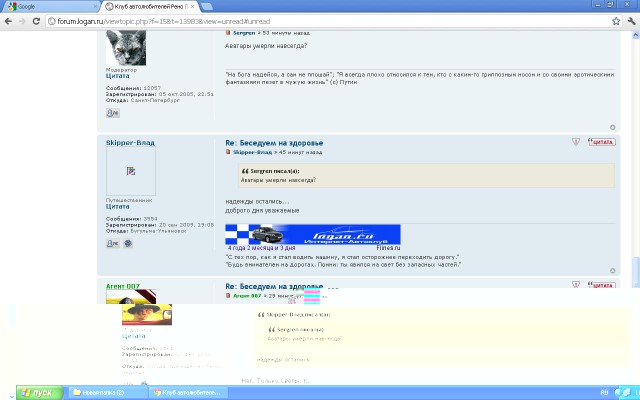Switch to Новая папка (2) taskbar window
640x400 pixels.
tap(107, 393)
